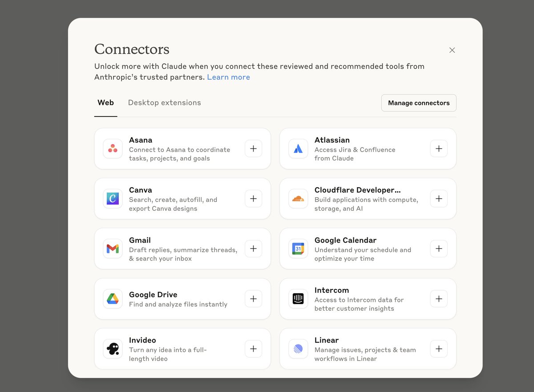This screenshot has height=392, width=534.
Task: Select the Canva connector title
Action: point(141,190)
